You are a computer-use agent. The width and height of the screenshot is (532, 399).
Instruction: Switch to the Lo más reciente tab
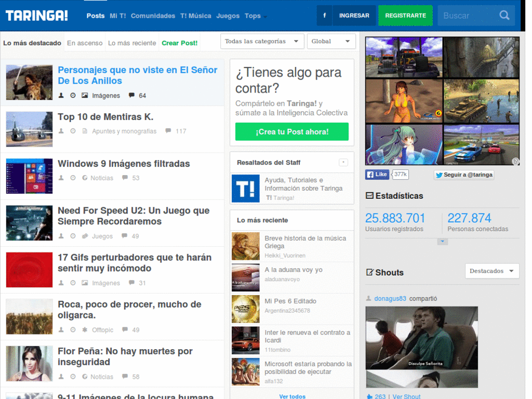[x=132, y=43]
